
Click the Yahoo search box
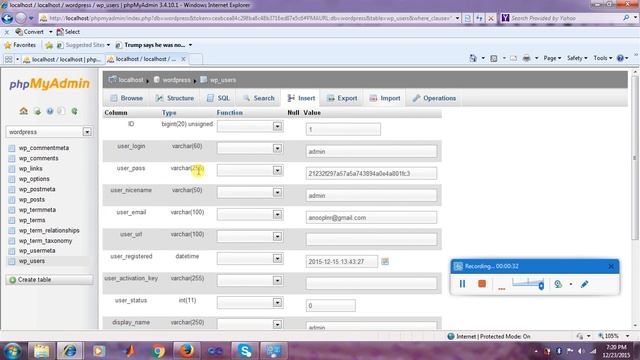point(565,18)
